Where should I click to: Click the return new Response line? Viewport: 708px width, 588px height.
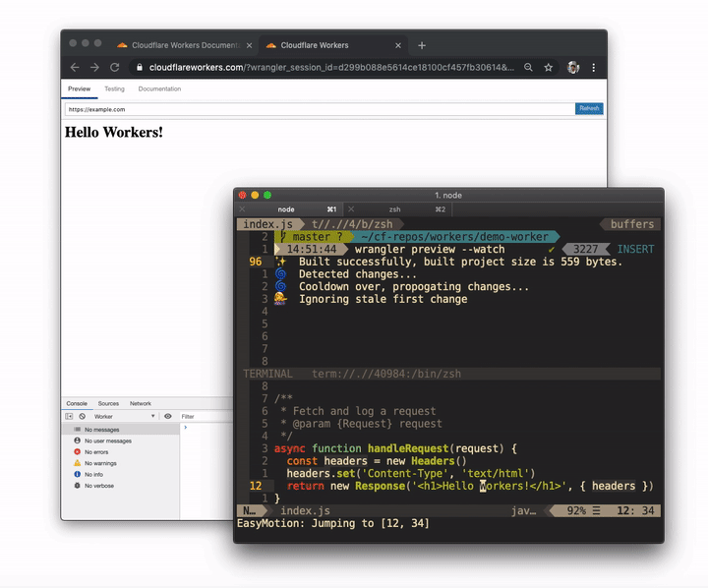click(470, 486)
